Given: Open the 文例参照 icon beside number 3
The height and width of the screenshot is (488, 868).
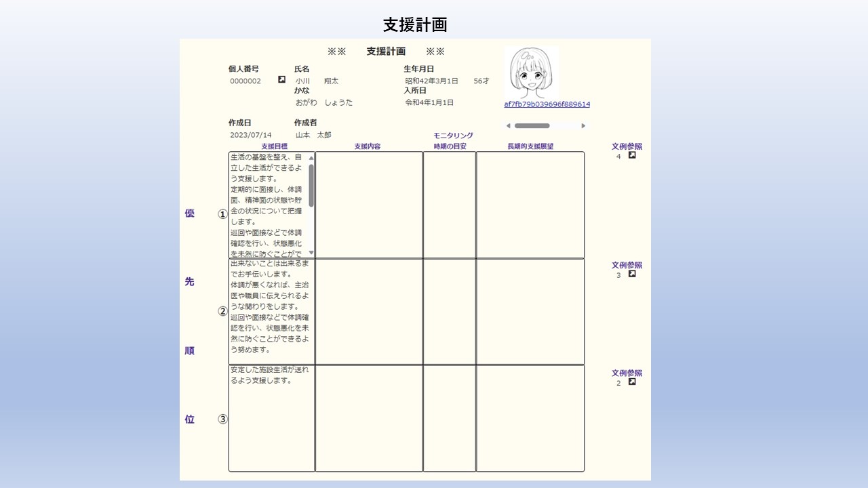Looking at the screenshot, I should point(632,274).
